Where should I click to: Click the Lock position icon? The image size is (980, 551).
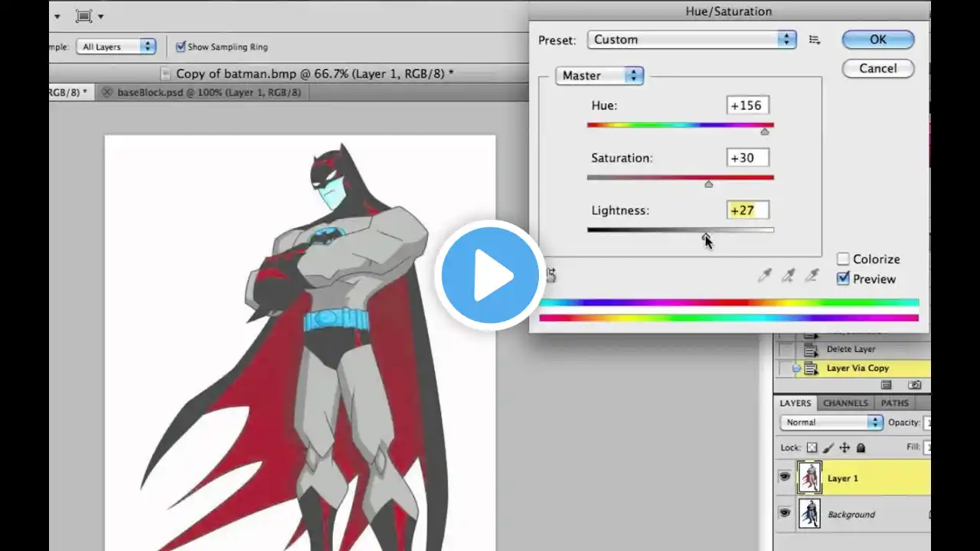[844, 448]
